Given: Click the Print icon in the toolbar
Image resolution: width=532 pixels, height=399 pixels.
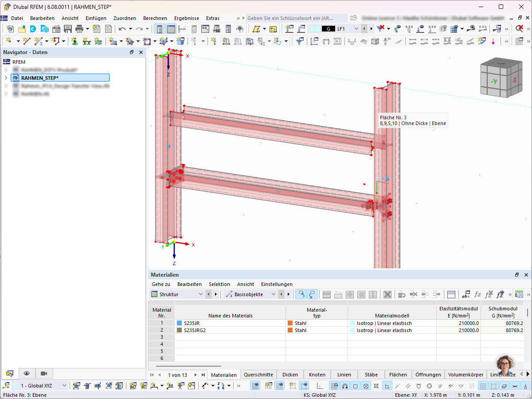Looking at the screenshot, I should click(79, 28).
